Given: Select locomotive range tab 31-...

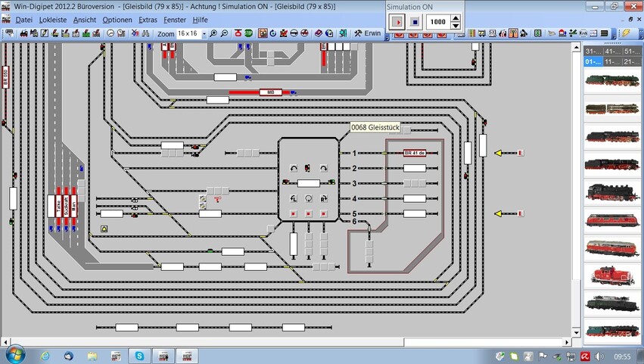Looking at the screenshot, I should click(593, 51).
